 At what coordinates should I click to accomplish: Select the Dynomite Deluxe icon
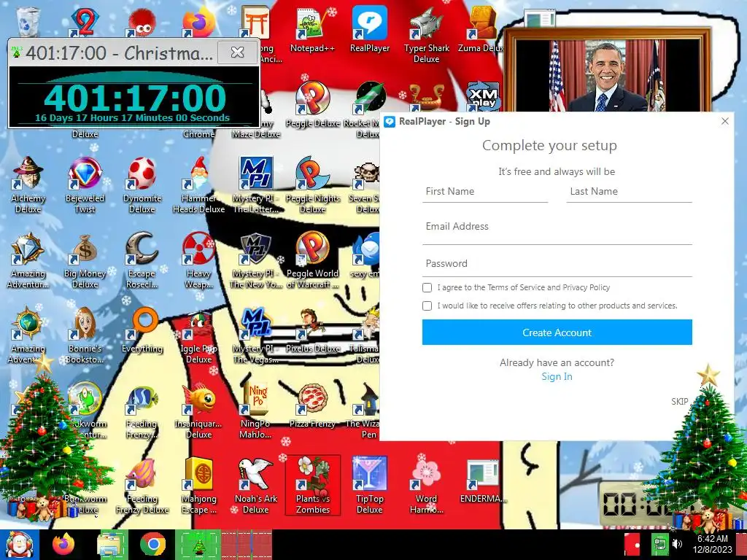click(142, 185)
